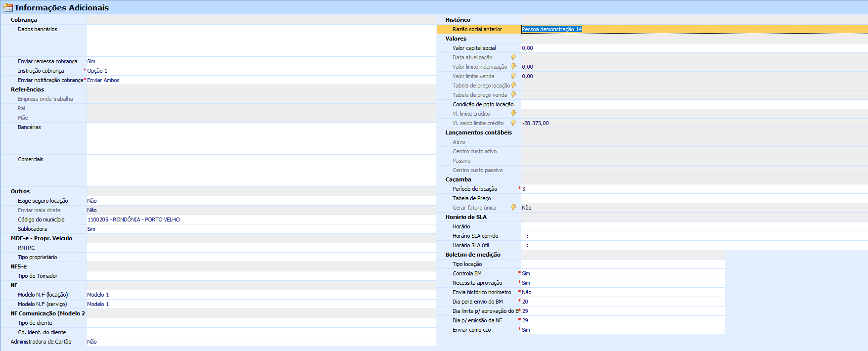Click the Gerar fatura única value Não
This screenshot has width=868, height=351.
(527, 208)
